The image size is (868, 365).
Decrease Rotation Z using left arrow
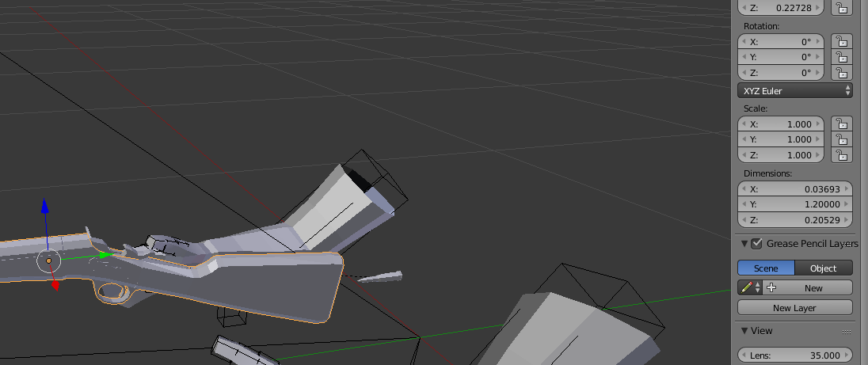point(744,73)
